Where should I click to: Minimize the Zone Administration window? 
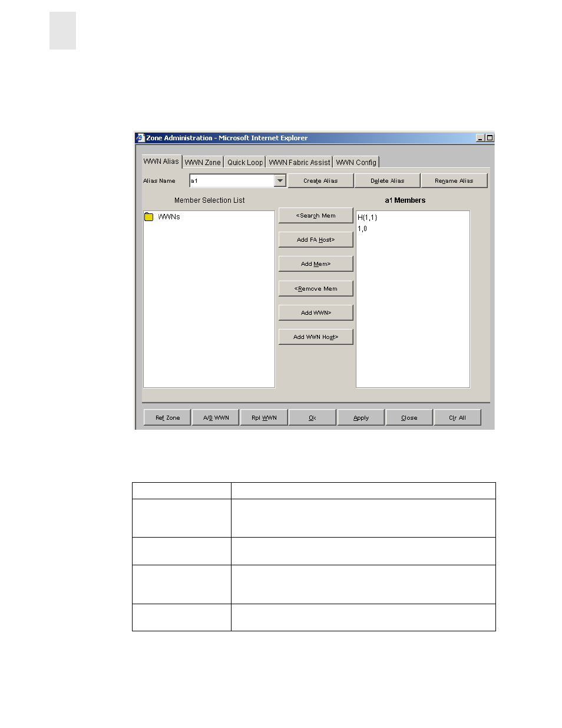481,138
